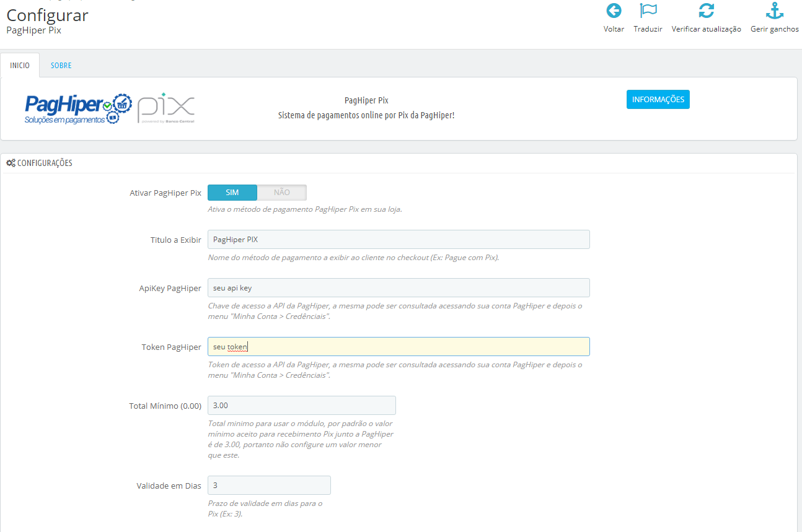
Task: Click the ApiKey PagHiper label
Action: point(170,288)
